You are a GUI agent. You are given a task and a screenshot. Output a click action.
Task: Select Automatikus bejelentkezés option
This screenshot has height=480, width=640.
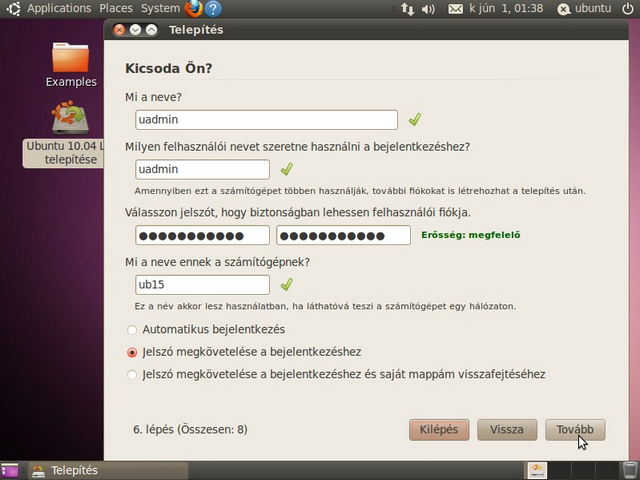coord(132,329)
